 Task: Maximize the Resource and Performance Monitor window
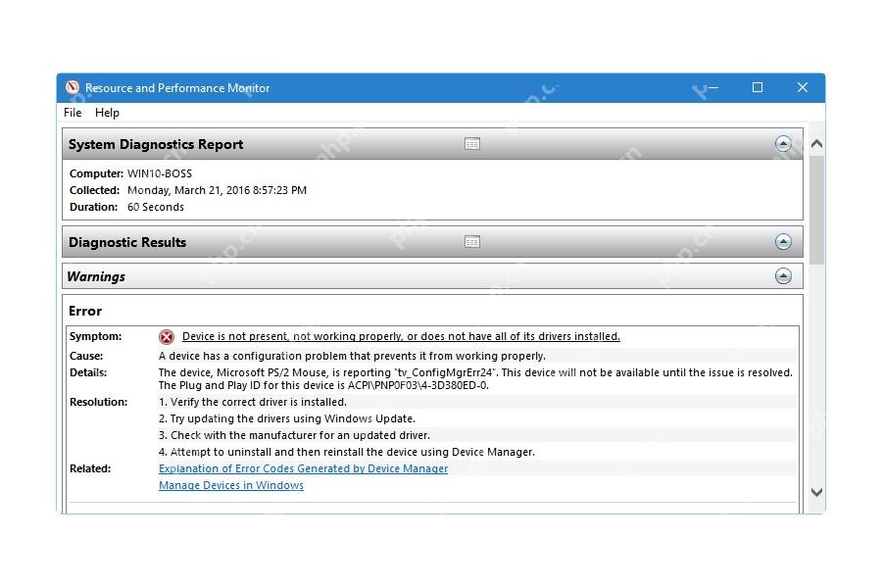pyautogui.click(x=758, y=87)
